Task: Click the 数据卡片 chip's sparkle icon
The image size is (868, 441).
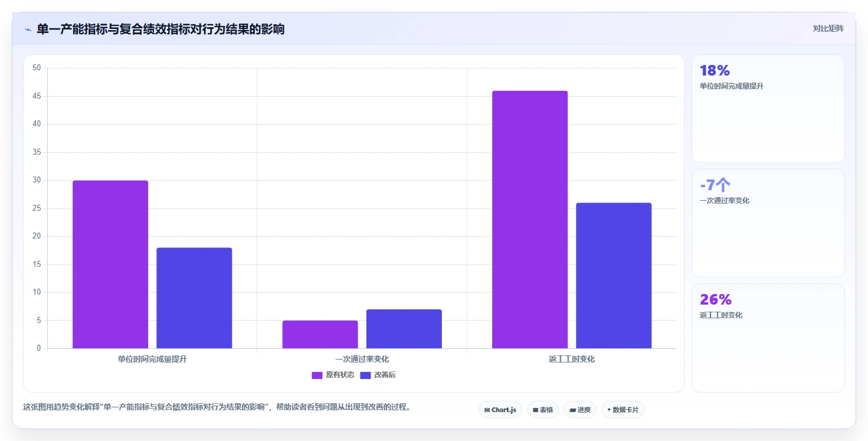Action: pos(609,409)
